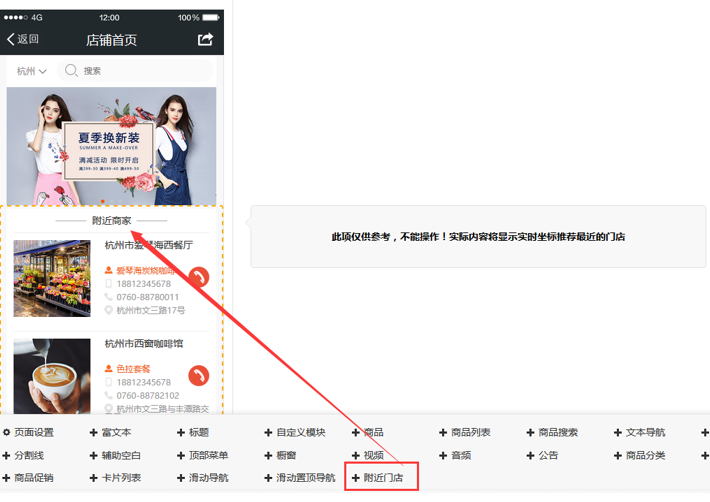Click the 搜索 search input field
The width and height of the screenshot is (710, 502).
140,71
